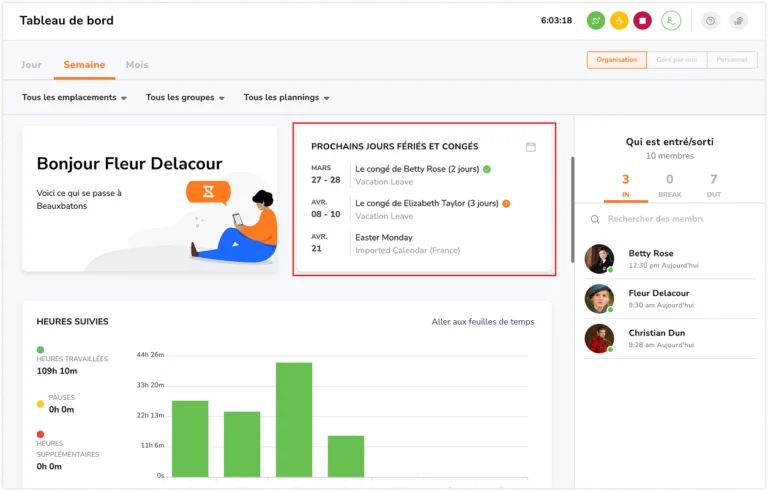Click the timer reading 6:03:18
The height and width of the screenshot is (491, 768).
pyautogui.click(x=556, y=21)
